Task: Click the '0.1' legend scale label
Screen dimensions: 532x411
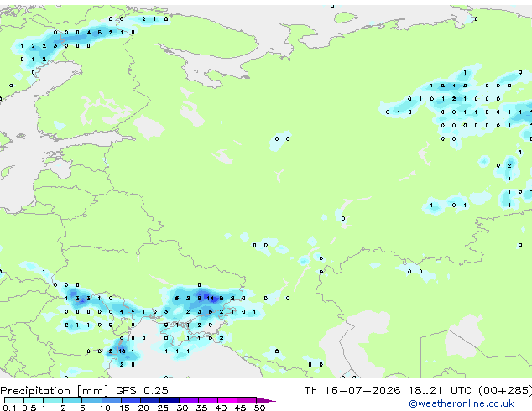Action: tap(10, 408)
